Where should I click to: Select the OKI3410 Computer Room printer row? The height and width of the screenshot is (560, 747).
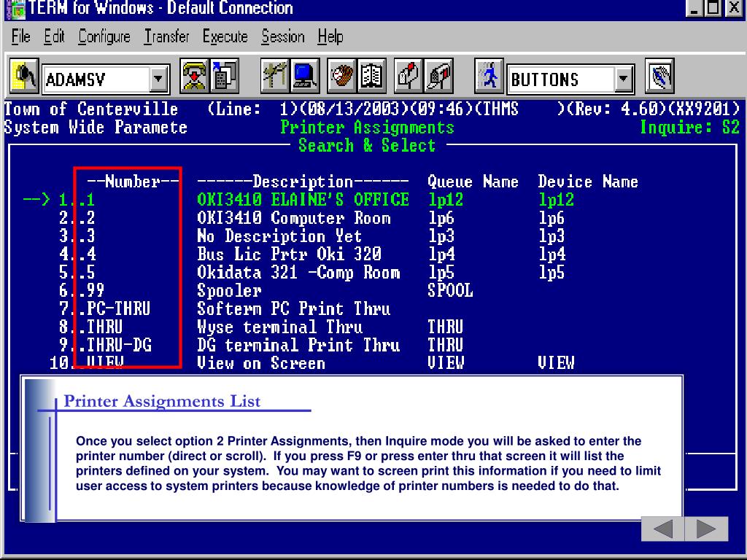coord(293,218)
